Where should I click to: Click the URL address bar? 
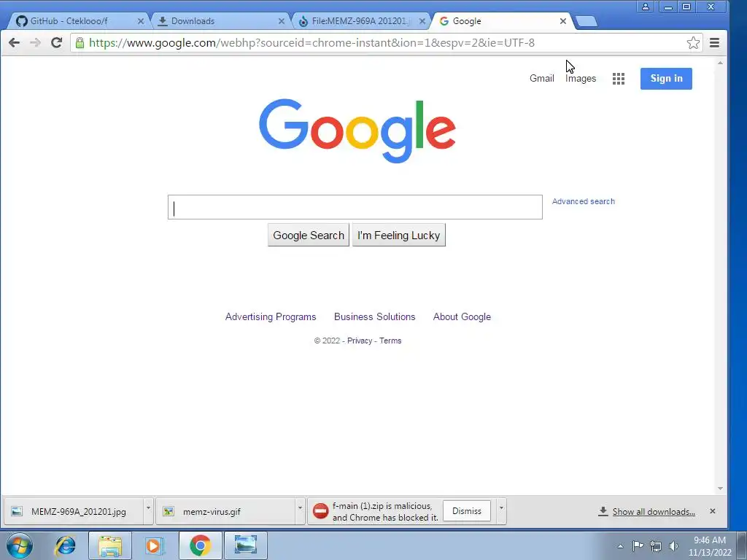pyautogui.click(x=381, y=43)
